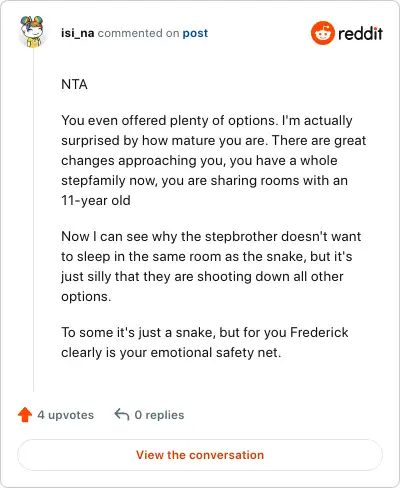Click the reply arrow icon

tap(122, 415)
